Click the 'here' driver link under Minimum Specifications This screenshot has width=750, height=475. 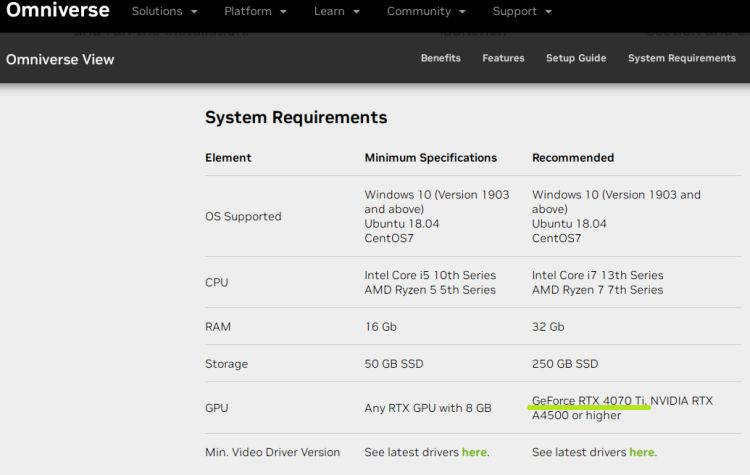point(474,452)
